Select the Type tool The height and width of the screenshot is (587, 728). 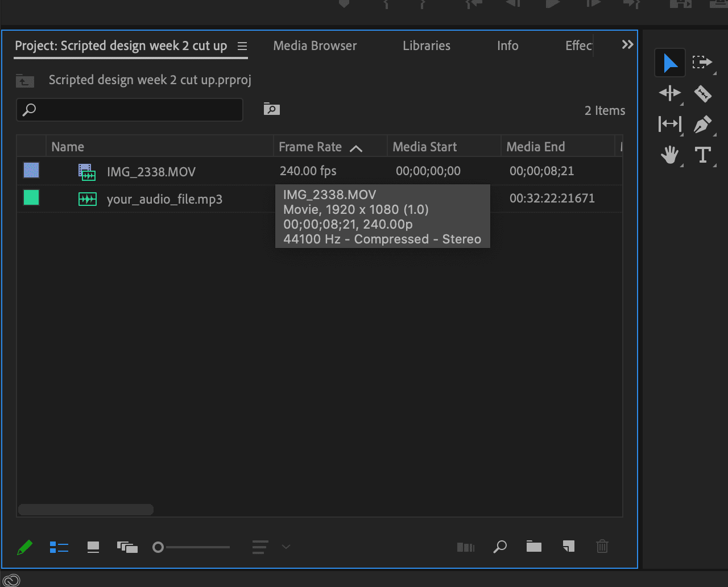click(x=703, y=155)
